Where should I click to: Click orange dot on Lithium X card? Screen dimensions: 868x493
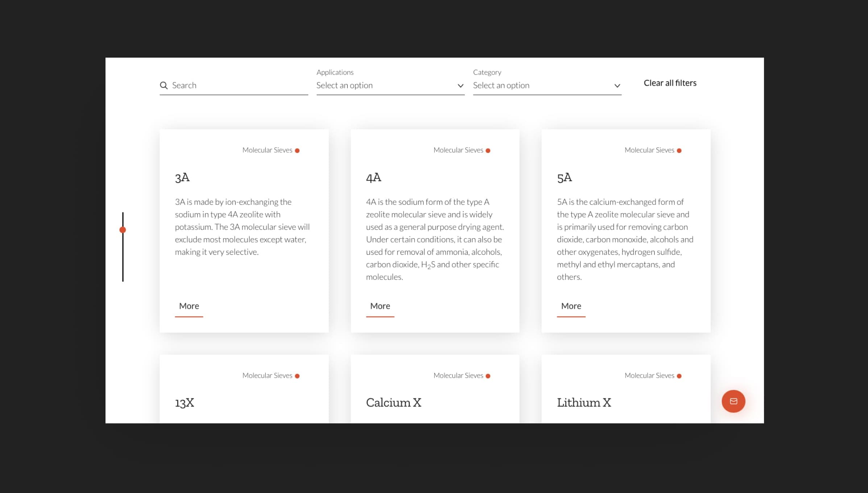(x=679, y=376)
